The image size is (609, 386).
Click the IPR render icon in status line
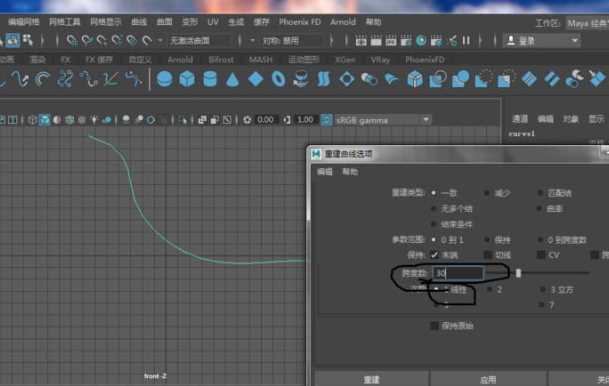tap(391, 40)
